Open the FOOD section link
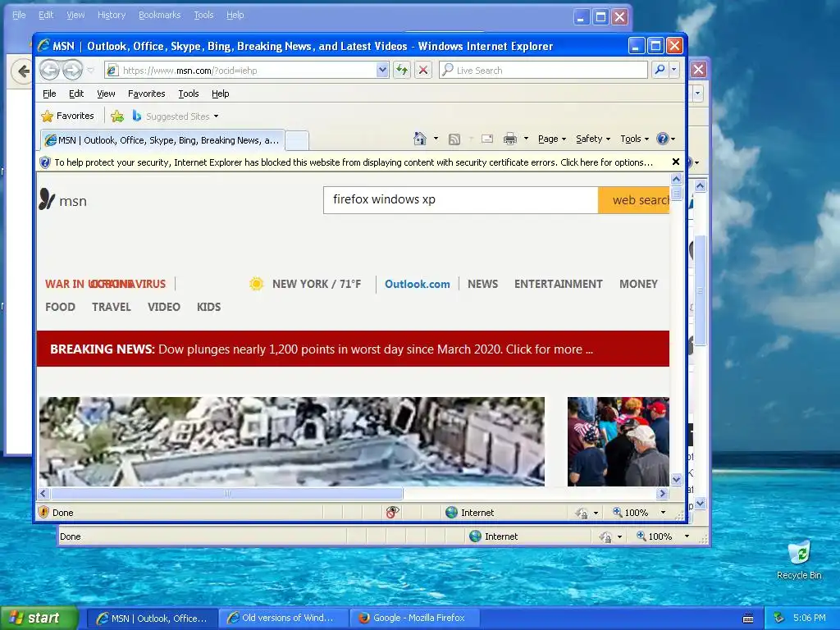The image size is (840, 630). click(60, 307)
